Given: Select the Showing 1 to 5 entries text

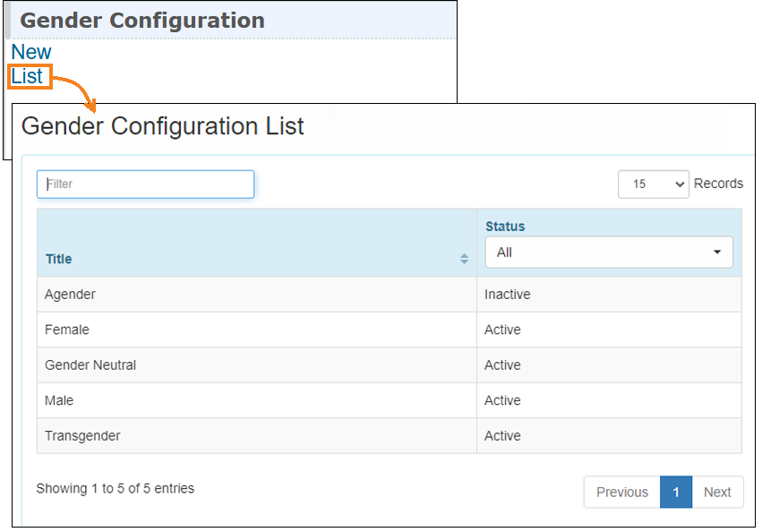Looking at the screenshot, I should tap(116, 489).
